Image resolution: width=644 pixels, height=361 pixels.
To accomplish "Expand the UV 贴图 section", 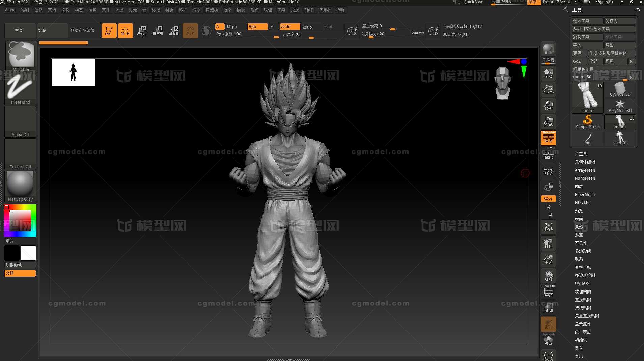I will tap(582, 283).
